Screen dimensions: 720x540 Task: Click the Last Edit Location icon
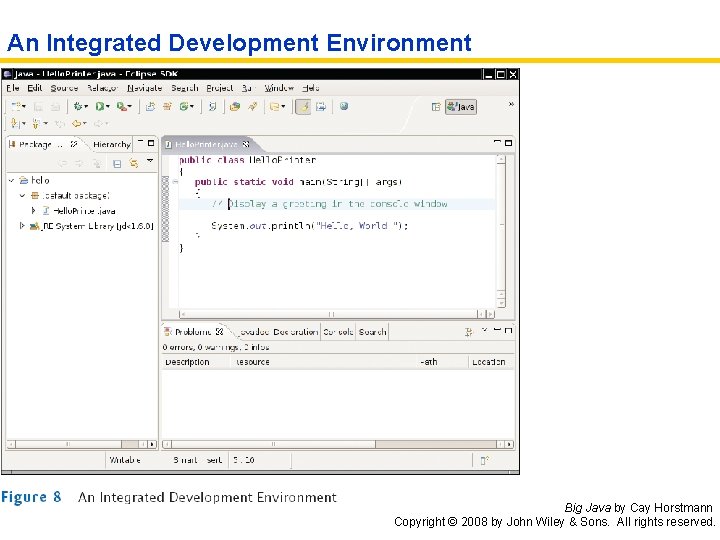[59, 123]
